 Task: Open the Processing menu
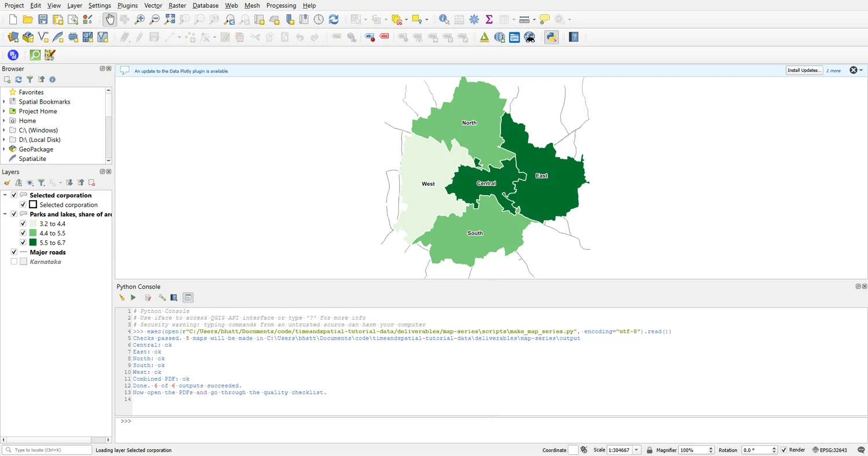click(x=281, y=5)
